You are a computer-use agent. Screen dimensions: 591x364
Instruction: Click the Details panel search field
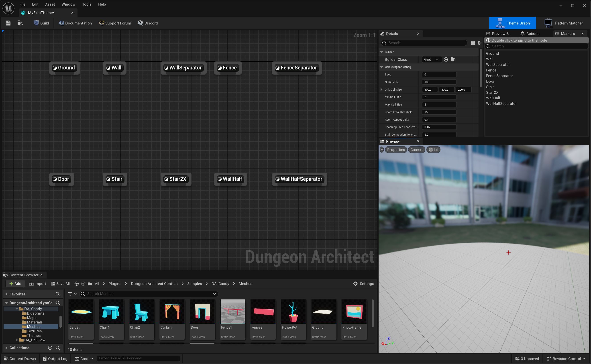tap(424, 43)
